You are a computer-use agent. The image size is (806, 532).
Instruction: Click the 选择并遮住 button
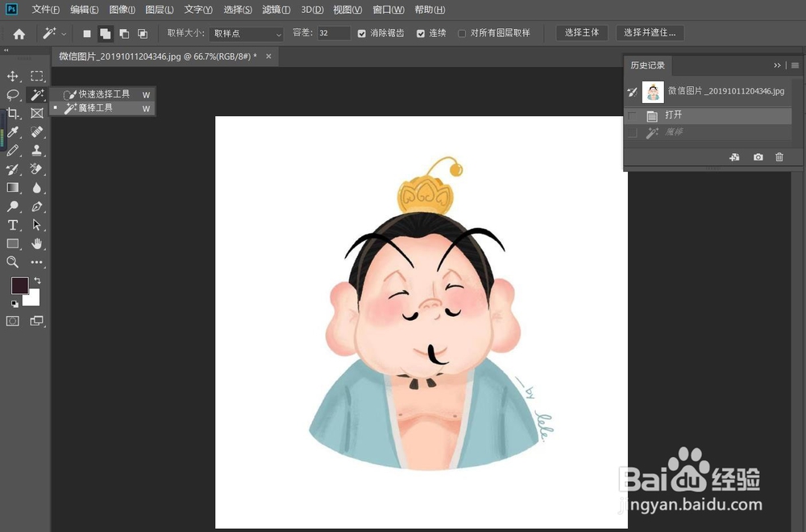[650, 33]
